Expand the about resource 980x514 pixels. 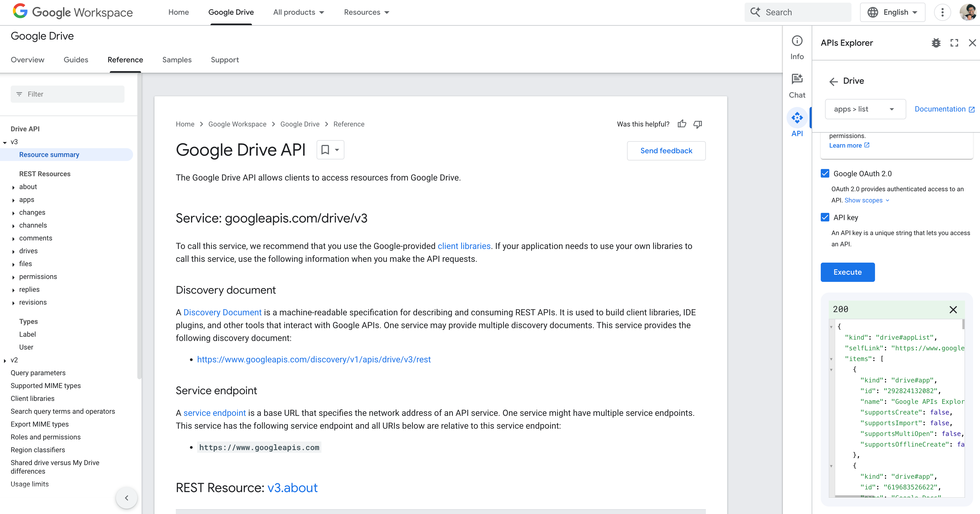point(13,187)
